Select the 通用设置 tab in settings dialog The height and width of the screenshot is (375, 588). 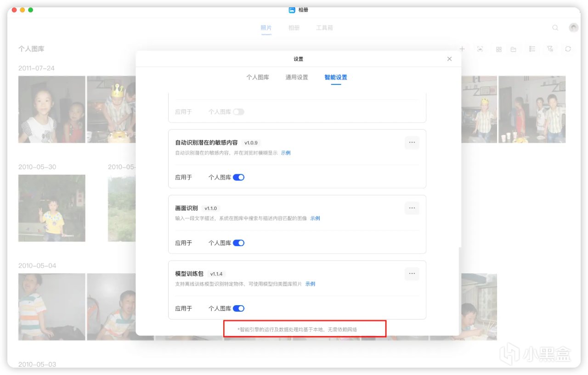(297, 78)
